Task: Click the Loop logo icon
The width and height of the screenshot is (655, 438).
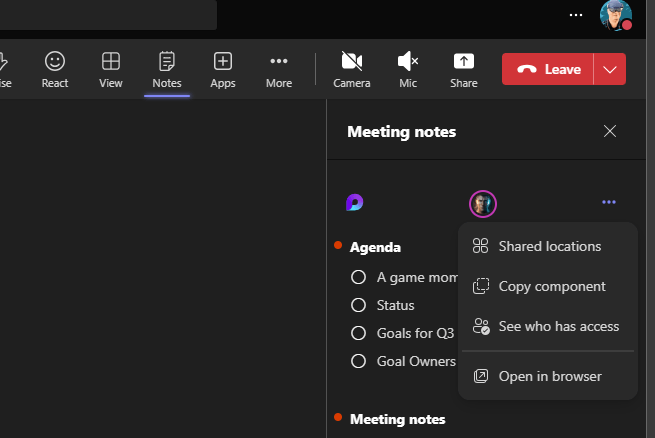Action: (355, 203)
